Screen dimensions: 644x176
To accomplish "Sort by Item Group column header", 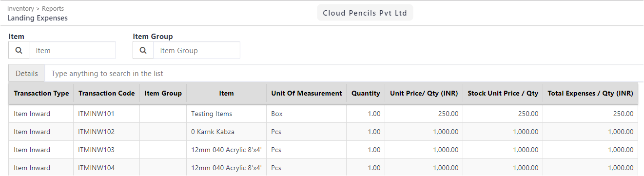I will pyautogui.click(x=163, y=93).
